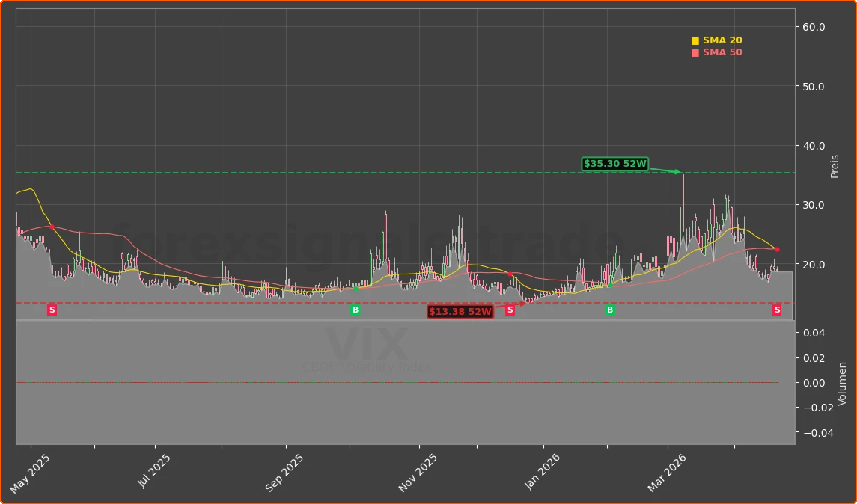
Task: Click the green crossover dot from February 2026
Action: point(610,285)
